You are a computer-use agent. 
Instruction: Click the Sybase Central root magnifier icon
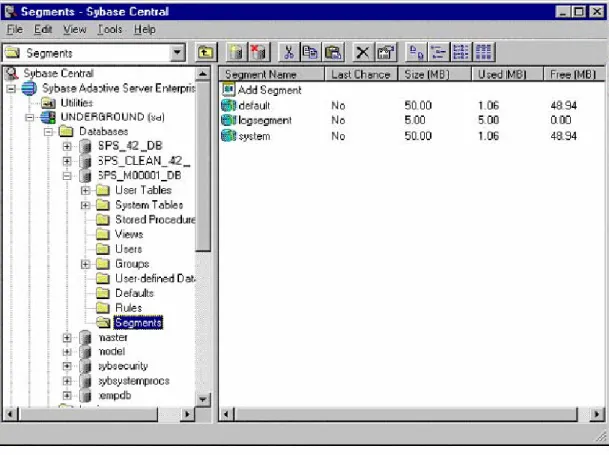pos(12,73)
